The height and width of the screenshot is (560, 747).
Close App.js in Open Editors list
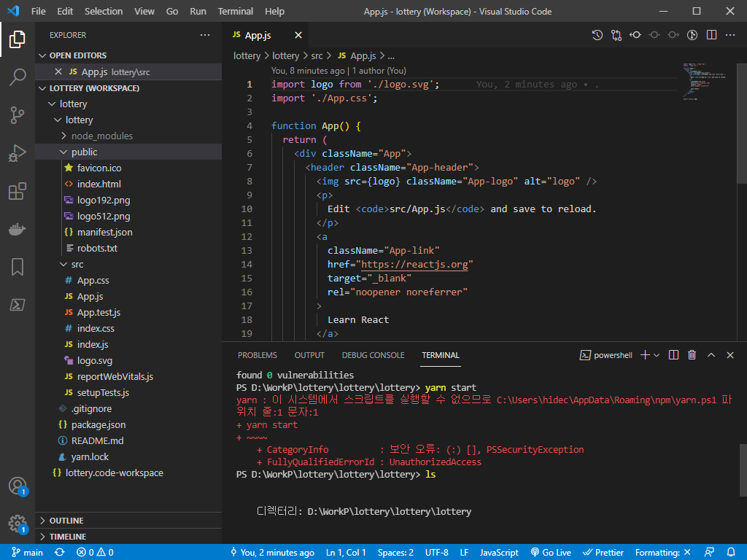58,71
